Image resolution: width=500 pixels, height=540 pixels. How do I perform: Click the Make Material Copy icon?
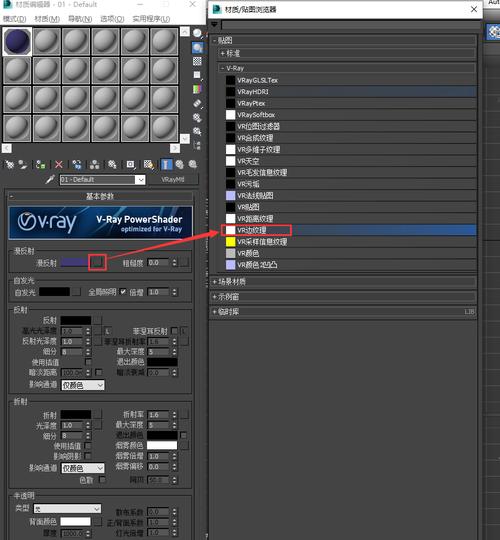click(x=77, y=165)
